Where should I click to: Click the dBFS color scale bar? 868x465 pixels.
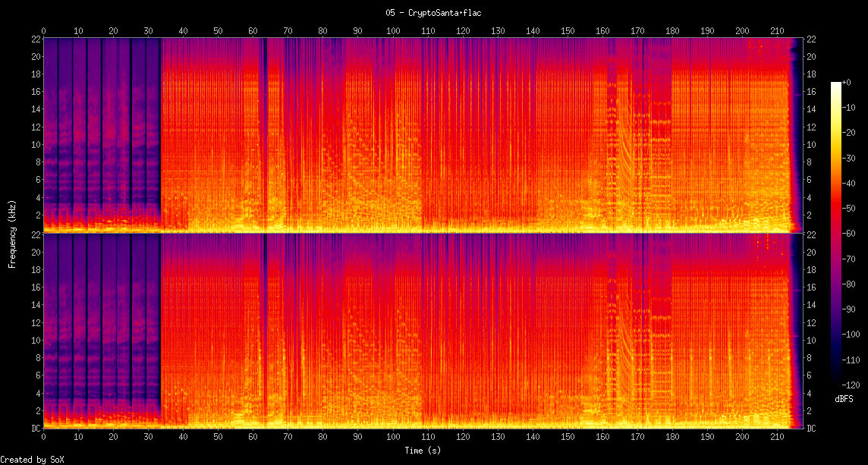(x=835, y=234)
